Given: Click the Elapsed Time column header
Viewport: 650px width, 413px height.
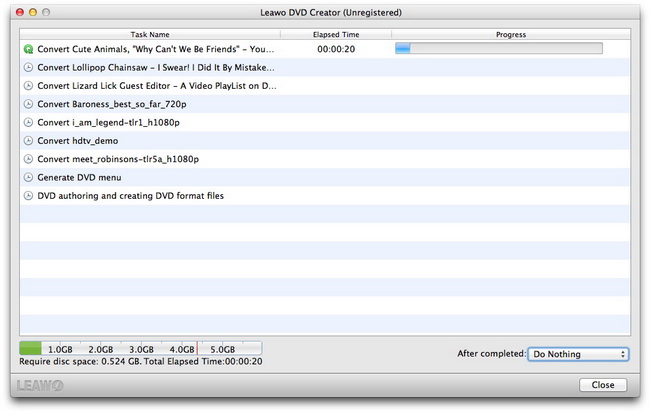Looking at the screenshot, I should tap(336, 34).
